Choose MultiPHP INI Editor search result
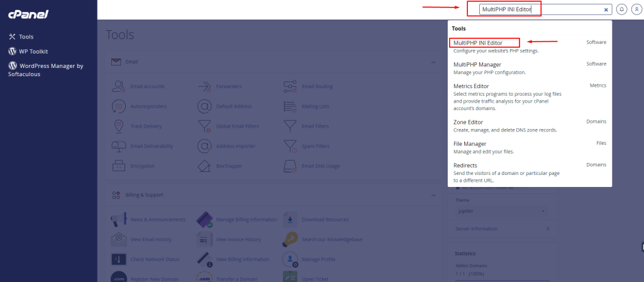Screen dimensions: 644x282 pos(483,42)
